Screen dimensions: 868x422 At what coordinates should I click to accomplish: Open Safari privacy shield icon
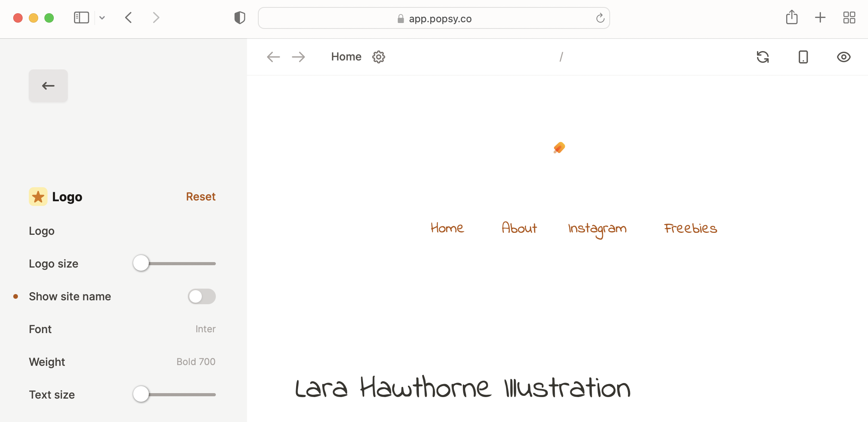click(240, 18)
